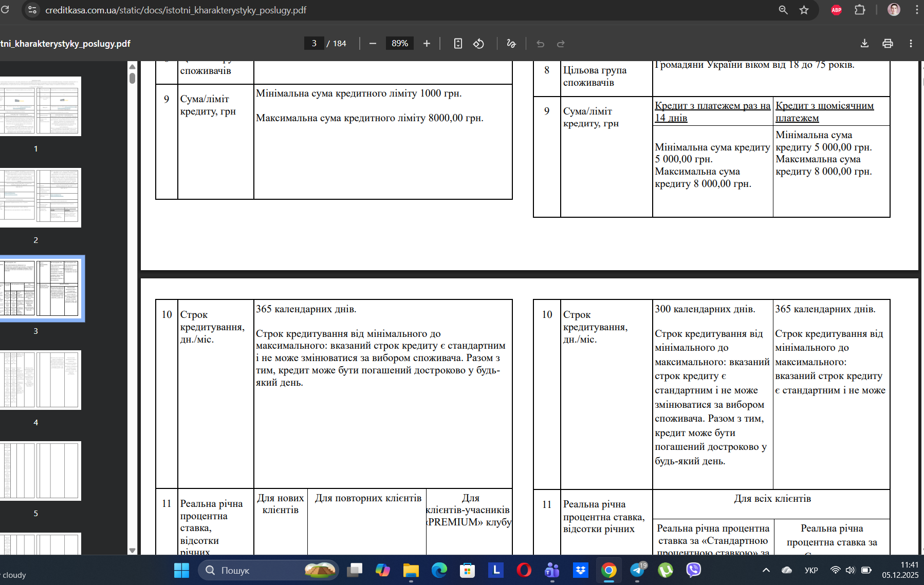Click 'Для повторних клієнтів' column header

pyautogui.click(x=368, y=498)
